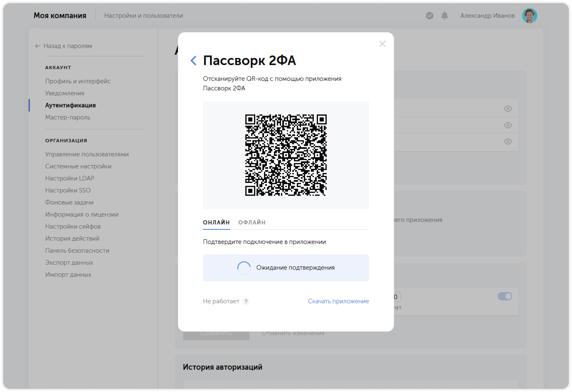572x392 pixels.
Task: Select the ОНЛАЙН tab
Action: pyautogui.click(x=216, y=222)
